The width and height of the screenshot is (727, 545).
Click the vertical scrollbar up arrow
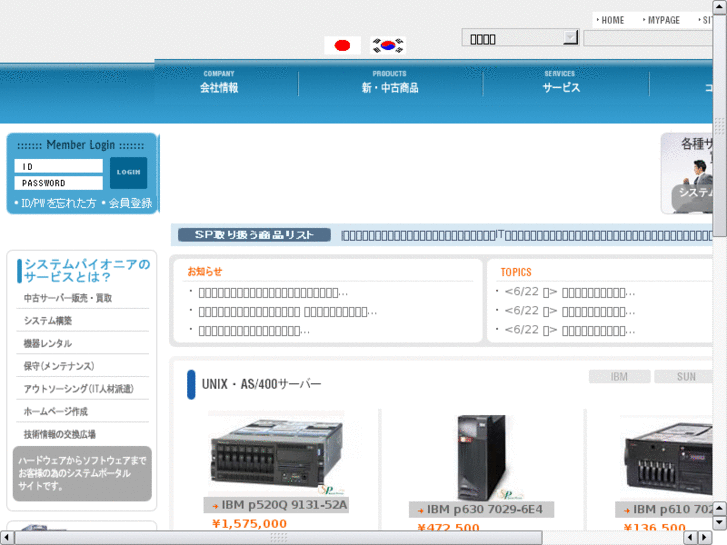719,7
